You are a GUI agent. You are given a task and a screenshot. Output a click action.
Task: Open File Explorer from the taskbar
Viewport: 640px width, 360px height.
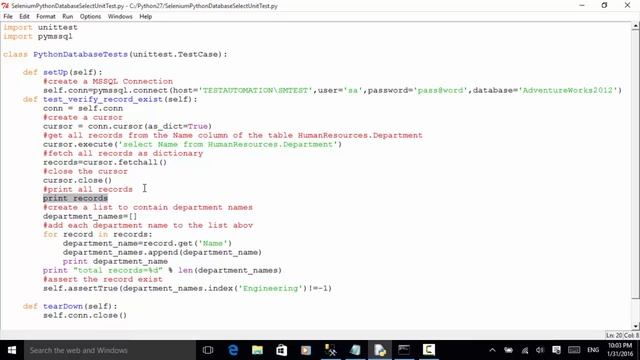pyautogui.click(x=257, y=350)
